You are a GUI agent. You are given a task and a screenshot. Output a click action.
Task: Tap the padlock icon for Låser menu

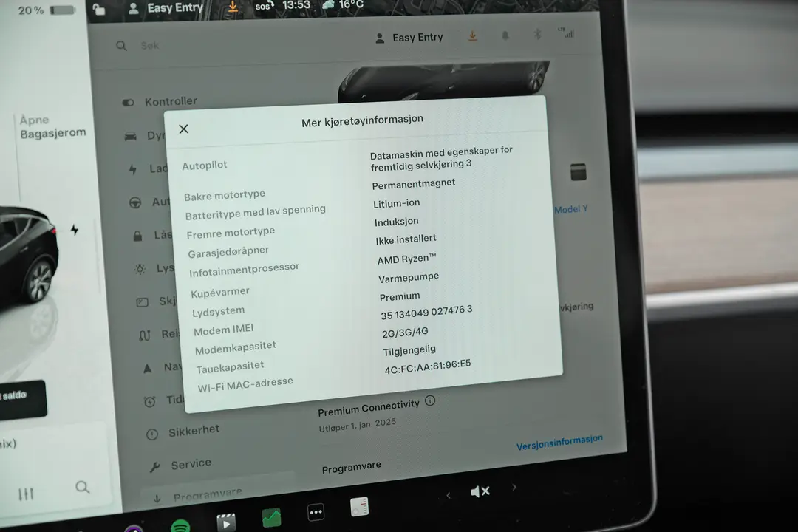(137, 236)
